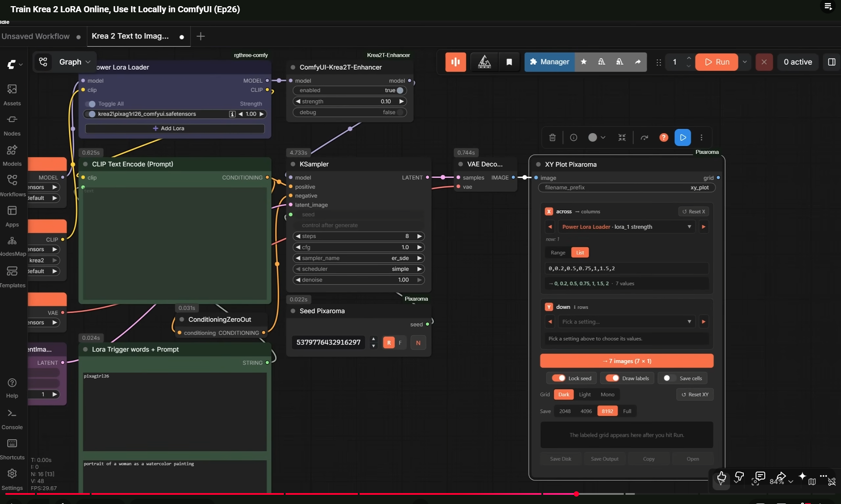Choose the Mono grid theme
The height and width of the screenshot is (504, 841).
click(x=608, y=395)
